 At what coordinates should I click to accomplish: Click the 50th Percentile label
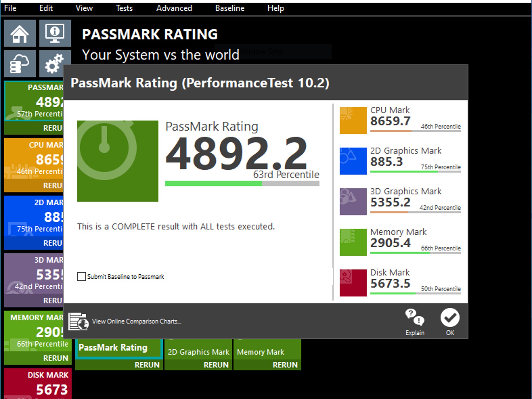(441, 289)
